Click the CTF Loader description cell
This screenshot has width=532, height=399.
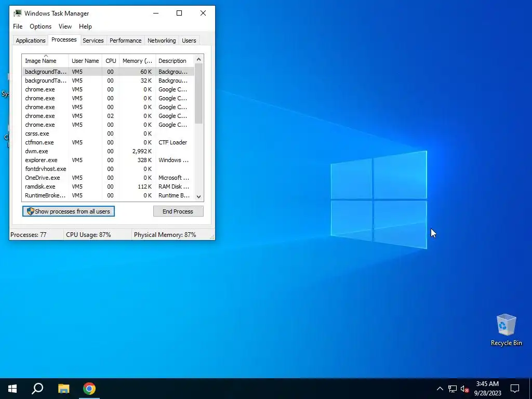click(x=172, y=142)
